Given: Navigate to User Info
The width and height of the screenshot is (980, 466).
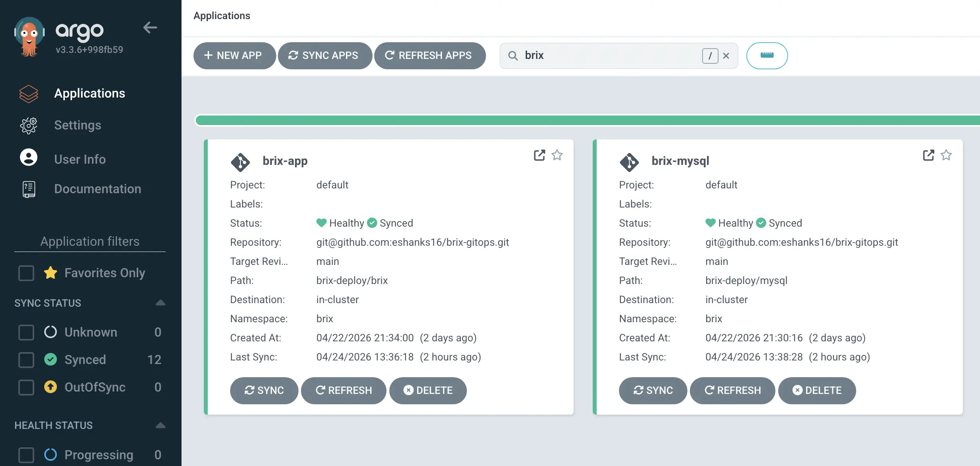Looking at the screenshot, I should tap(80, 159).
